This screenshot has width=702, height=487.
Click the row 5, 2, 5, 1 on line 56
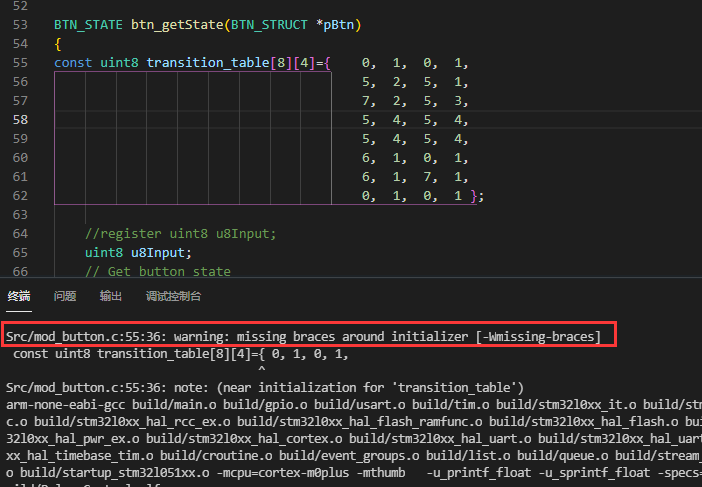pyautogui.click(x=415, y=82)
